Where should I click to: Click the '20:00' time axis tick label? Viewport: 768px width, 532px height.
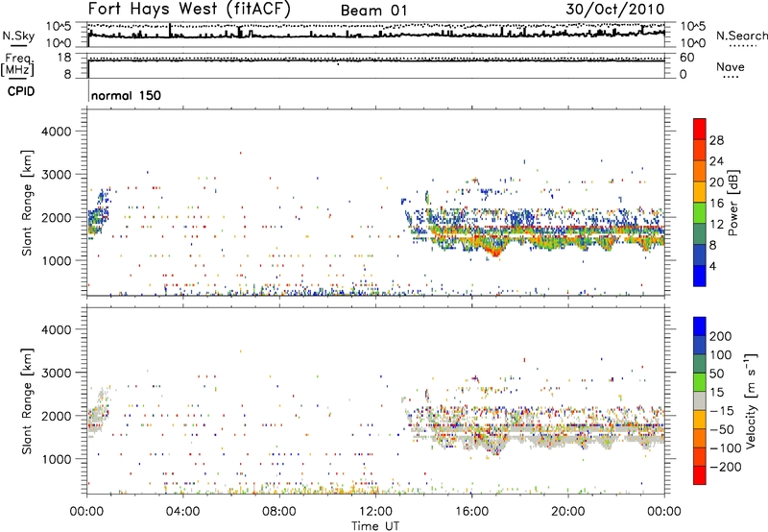[x=568, y=512]
